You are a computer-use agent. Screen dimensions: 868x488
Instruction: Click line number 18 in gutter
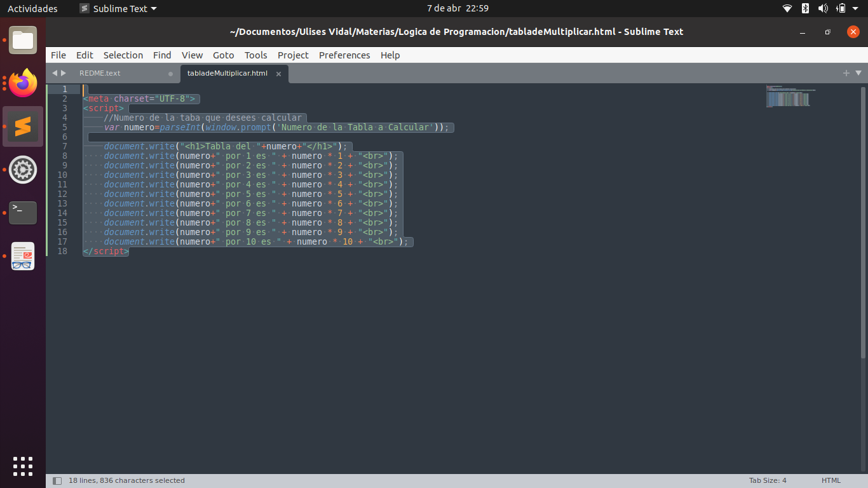click(x=62, y=251)
